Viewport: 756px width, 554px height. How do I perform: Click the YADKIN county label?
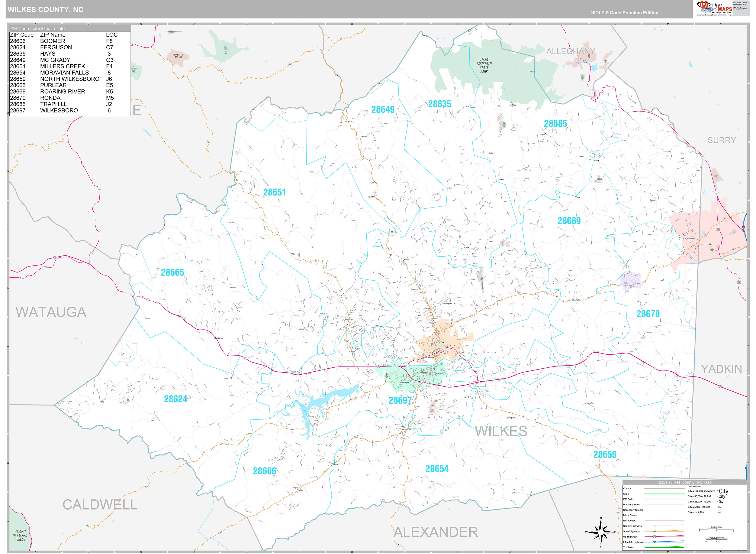click(x=721, y=369)
